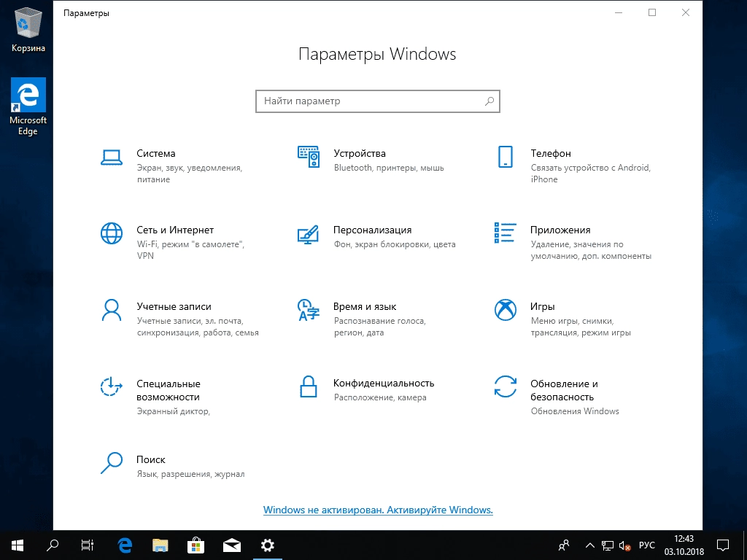The height and width of the screenshot is (560, 747).
Task: Click the muted volume tray icon
Action: coord(624,545)
